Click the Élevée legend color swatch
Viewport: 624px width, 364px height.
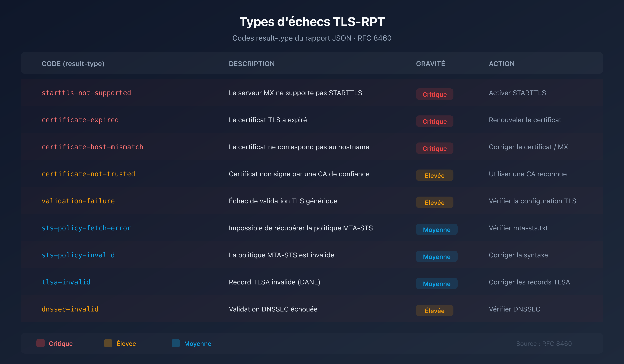(108, 343)
